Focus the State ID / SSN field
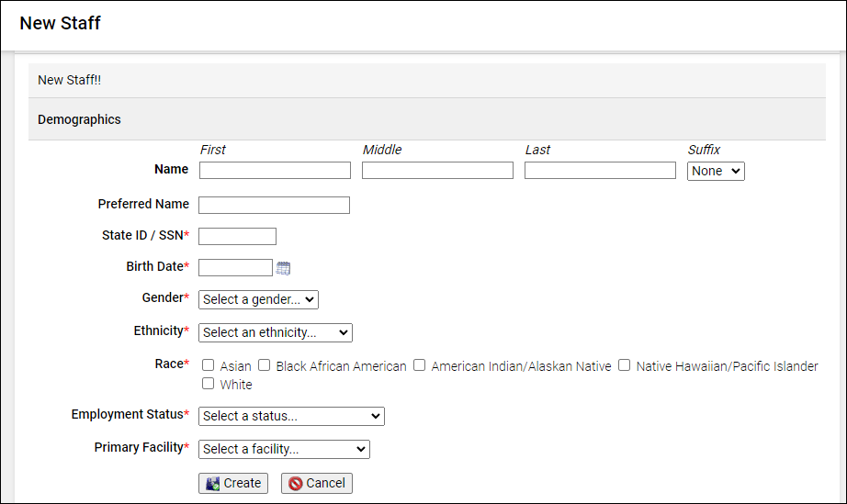Screen dimensions: 847x504 pyautogui.click(x=237, y=237)
